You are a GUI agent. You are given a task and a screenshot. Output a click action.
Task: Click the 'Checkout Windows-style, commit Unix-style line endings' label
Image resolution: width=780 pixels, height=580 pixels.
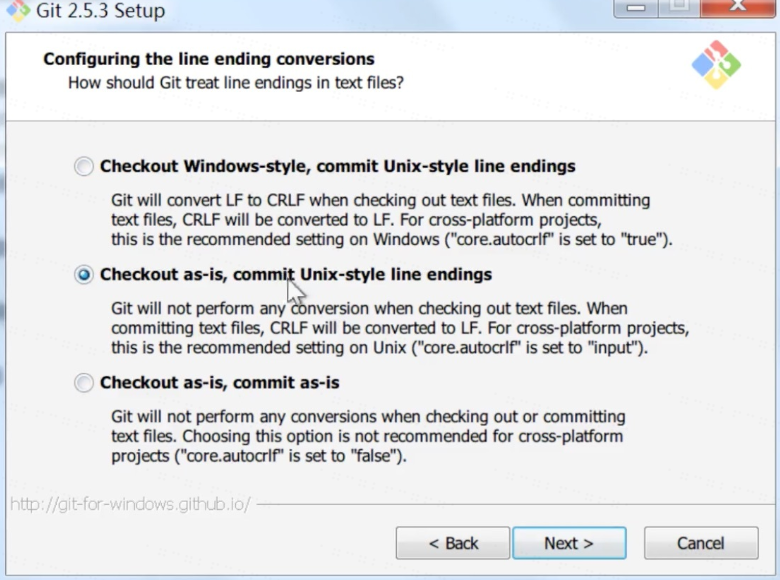337,166
